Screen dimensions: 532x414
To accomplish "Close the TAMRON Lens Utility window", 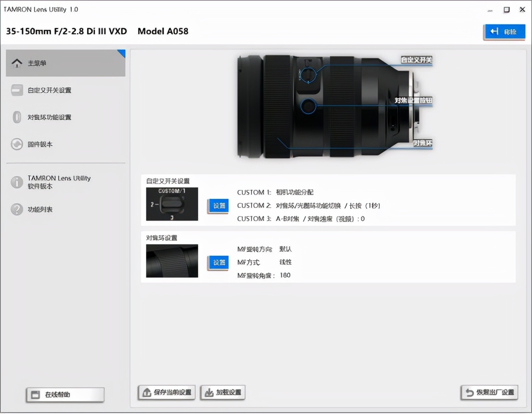I will coord(522,10).
